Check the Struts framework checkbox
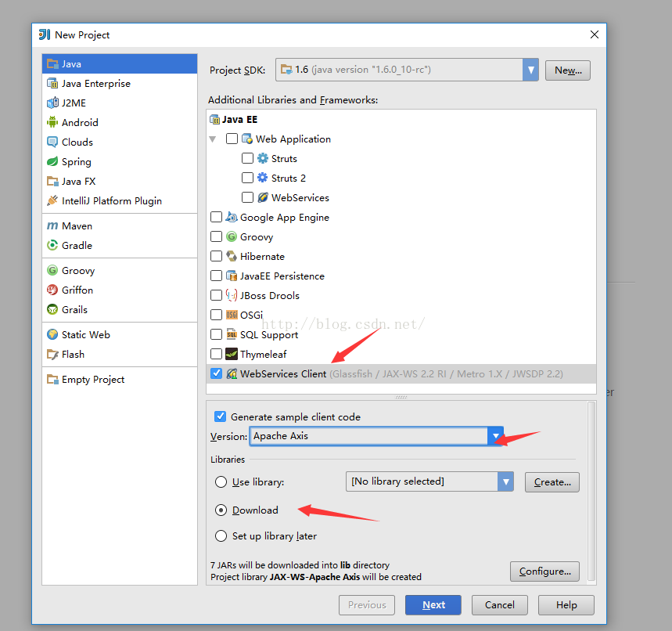672x631 pixels. coord(247,158)
